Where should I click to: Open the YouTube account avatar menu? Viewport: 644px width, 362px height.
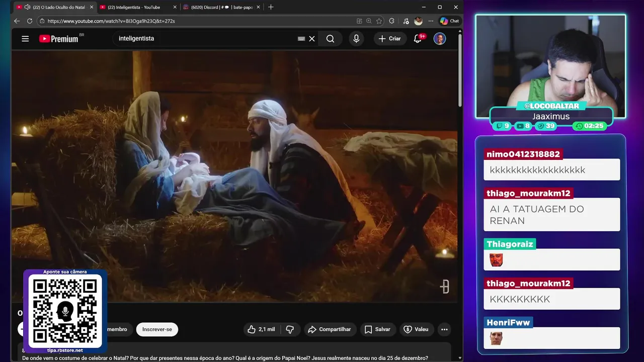click(x=440, y=39)
